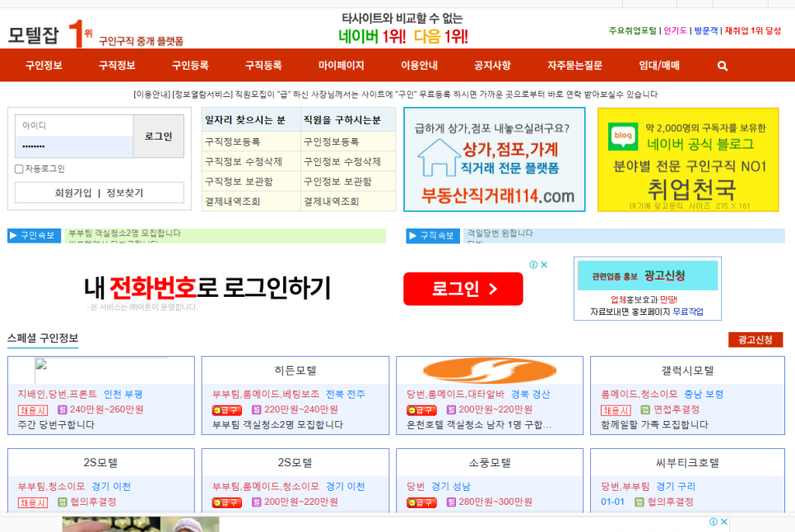Open the 마이페이지 menu
The height and width of the screenshot is (532, 795).
tap(342, 65)
